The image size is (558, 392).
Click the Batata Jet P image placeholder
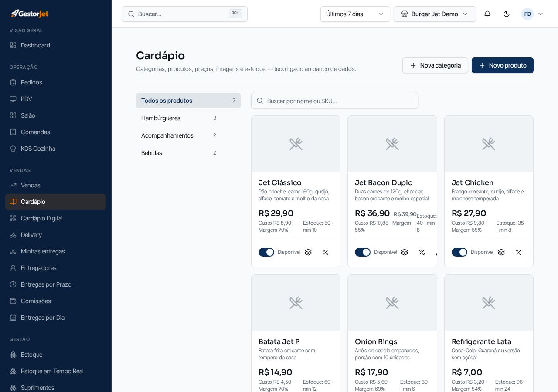tap(296, 303)
